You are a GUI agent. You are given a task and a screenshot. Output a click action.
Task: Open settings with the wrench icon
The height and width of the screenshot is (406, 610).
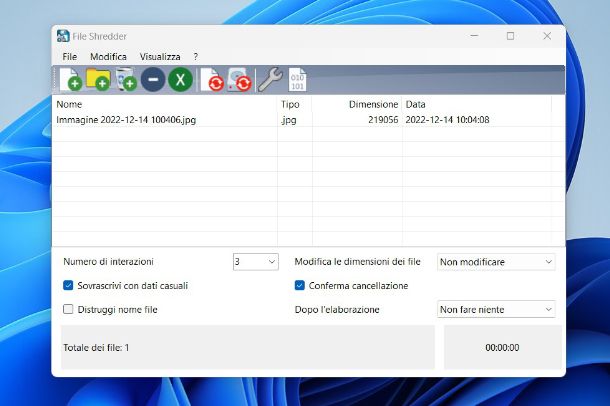(x=270, y=79)
